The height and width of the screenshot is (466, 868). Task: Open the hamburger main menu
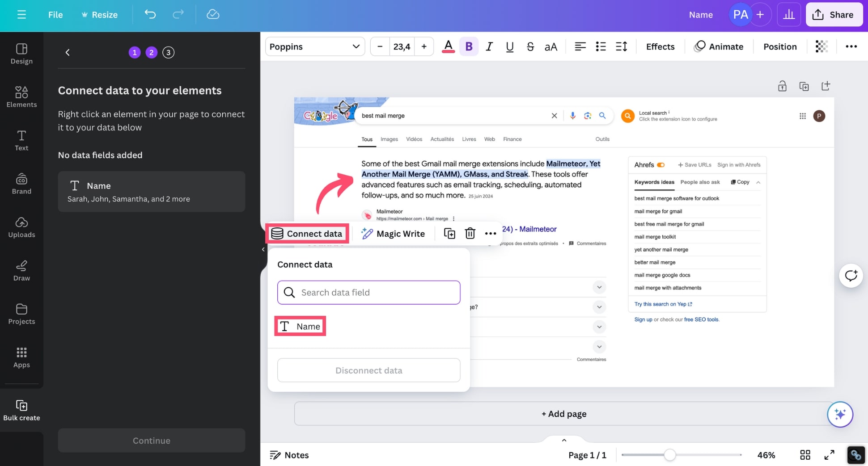coord(21,15)
